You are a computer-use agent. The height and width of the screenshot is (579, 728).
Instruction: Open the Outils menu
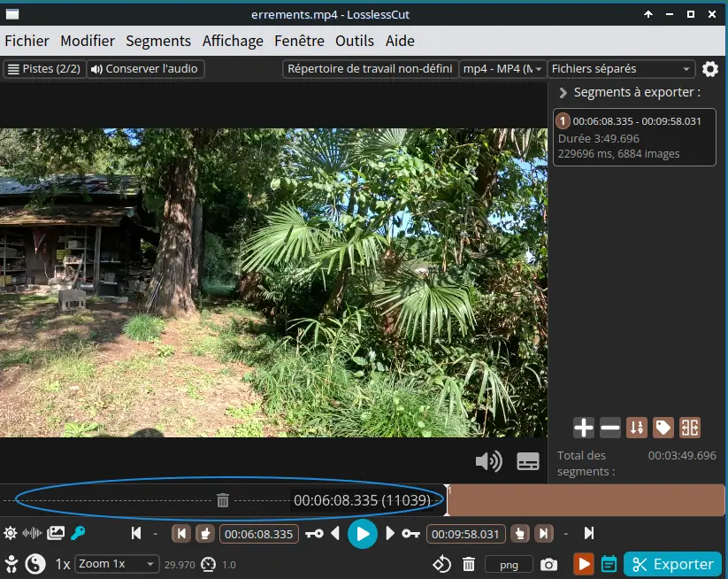tap(354, 41)
